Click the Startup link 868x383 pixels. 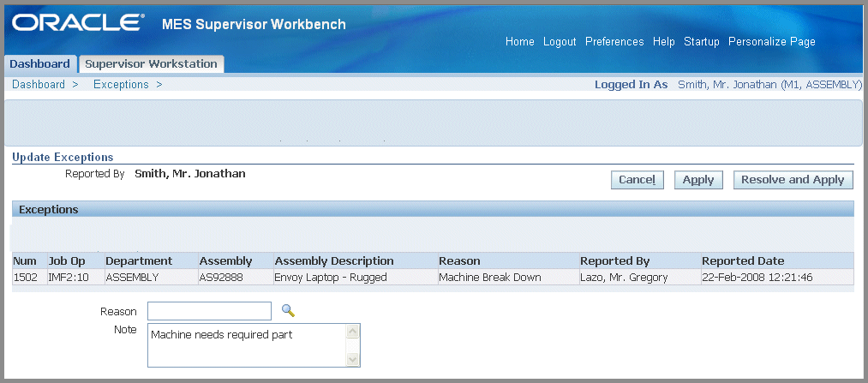pos(702,41)
